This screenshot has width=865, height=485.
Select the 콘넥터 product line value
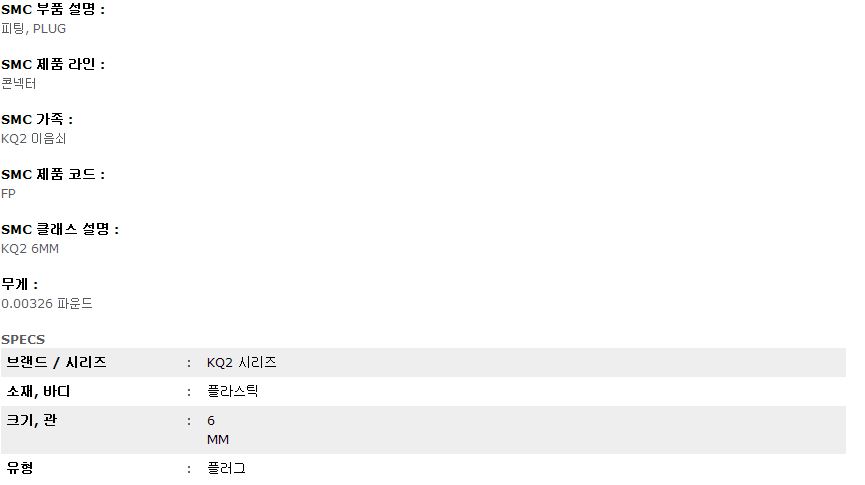pyautogui.click(x=19, y=83)
